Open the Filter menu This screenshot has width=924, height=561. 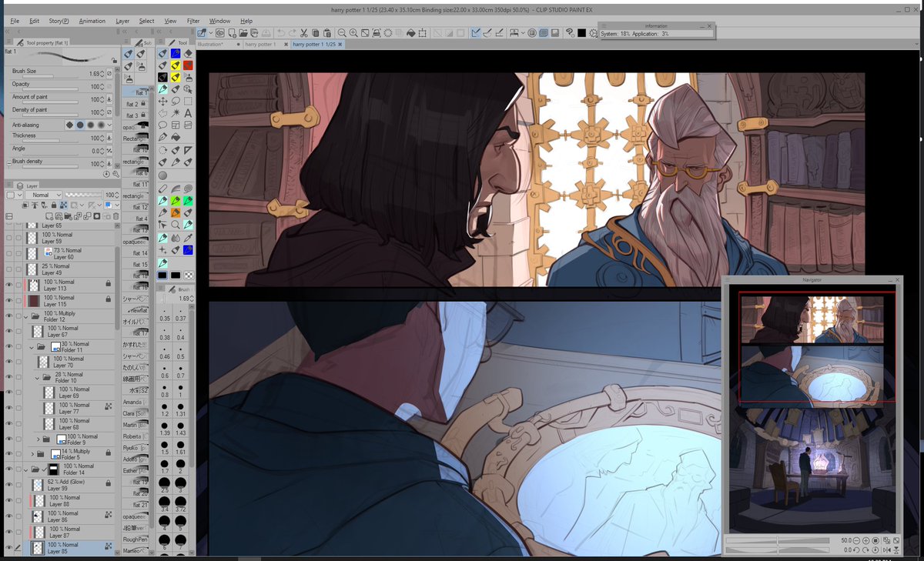tap(193, 21)
